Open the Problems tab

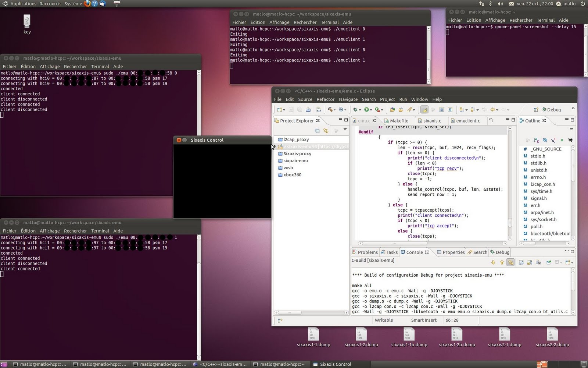365,252
